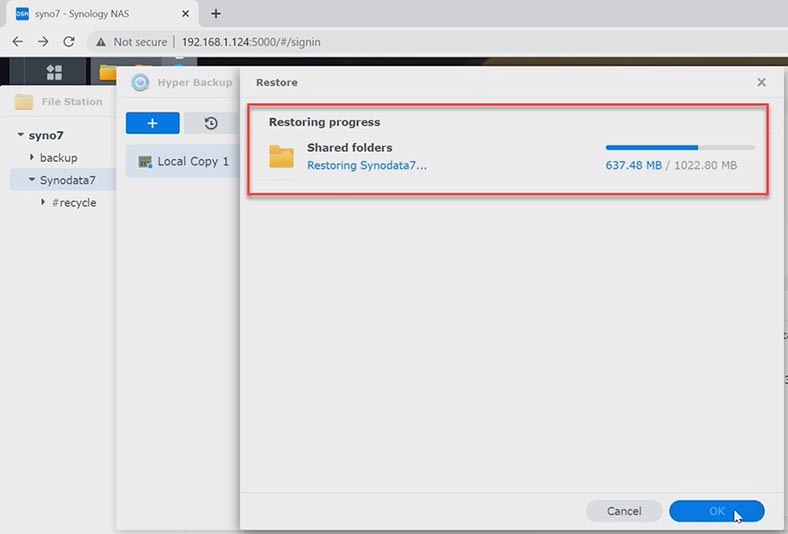Click the File Station folder icon
Screen dimensions: 788x534
24,102
